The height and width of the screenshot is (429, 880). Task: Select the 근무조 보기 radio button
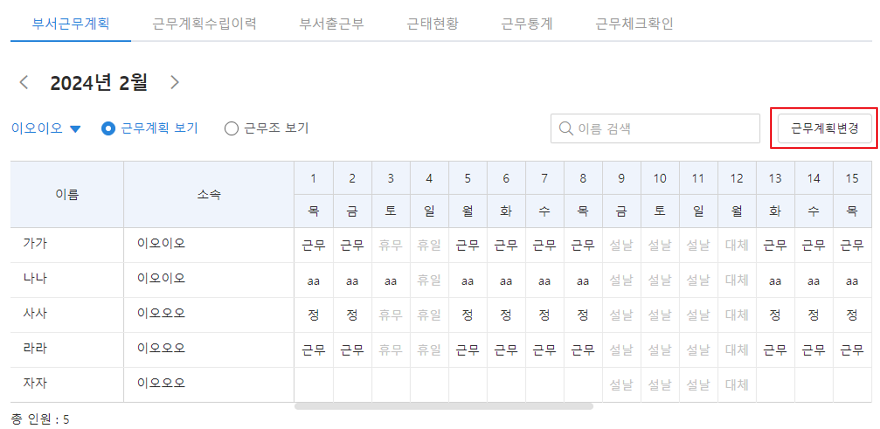tap(231, 129)
